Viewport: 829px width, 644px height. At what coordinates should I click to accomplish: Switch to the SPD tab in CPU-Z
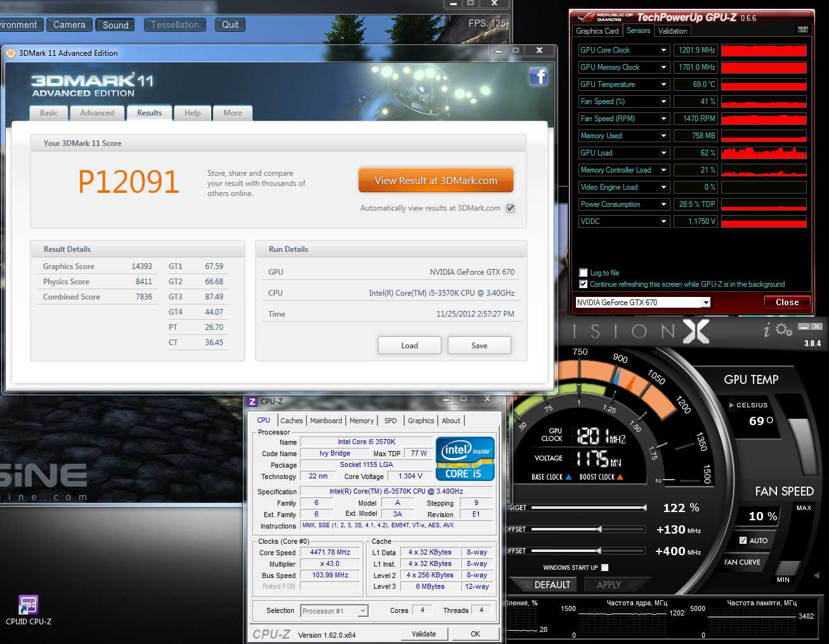coord(391,421)
